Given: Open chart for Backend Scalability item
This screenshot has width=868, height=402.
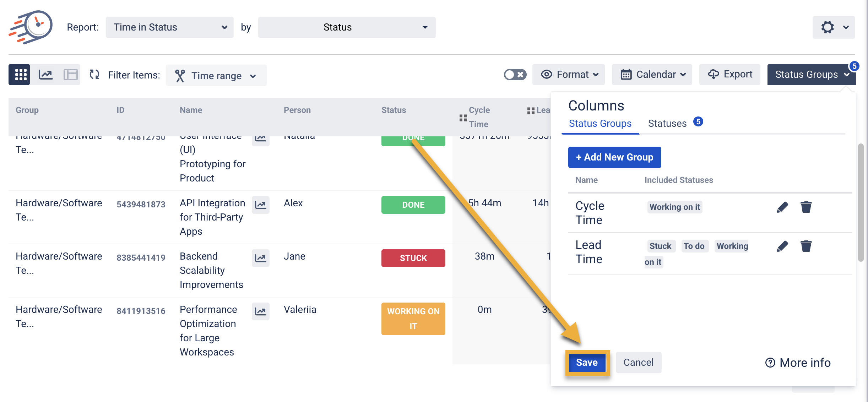Looking at the screenshot, I should tap(260, 258).
